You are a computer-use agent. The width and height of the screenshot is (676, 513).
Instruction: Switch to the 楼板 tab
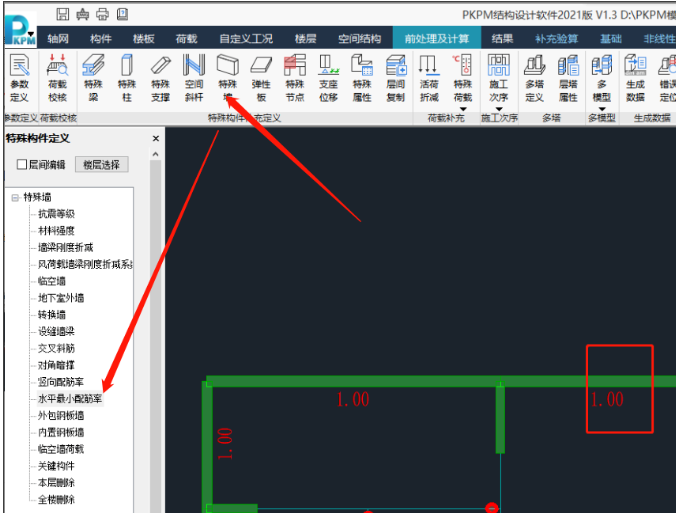pyautogui.click(x=144, y=39)
